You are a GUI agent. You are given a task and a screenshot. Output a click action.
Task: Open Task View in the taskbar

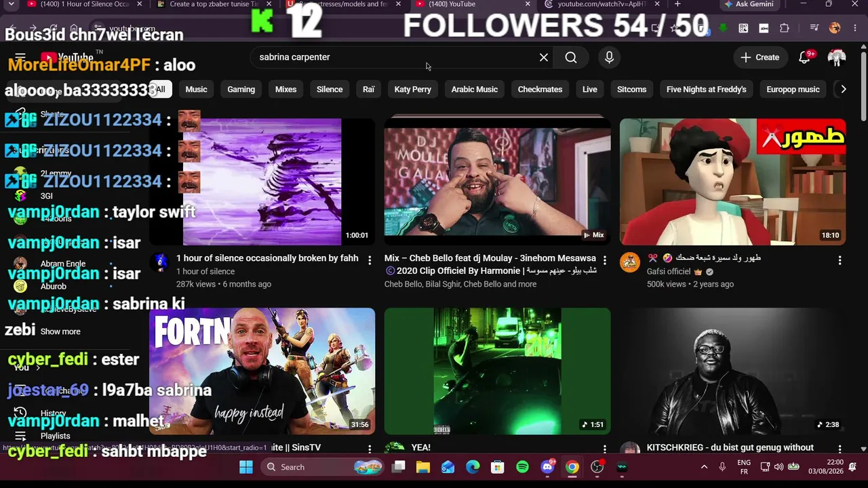click(399, 467)
